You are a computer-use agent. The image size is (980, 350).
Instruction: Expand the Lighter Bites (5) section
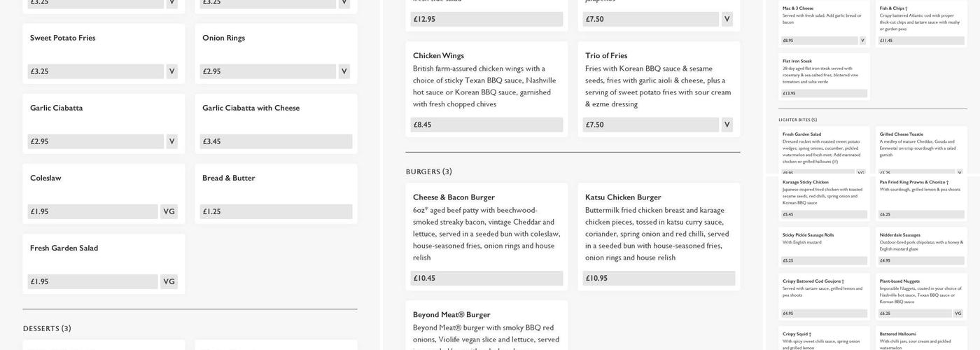798,120
